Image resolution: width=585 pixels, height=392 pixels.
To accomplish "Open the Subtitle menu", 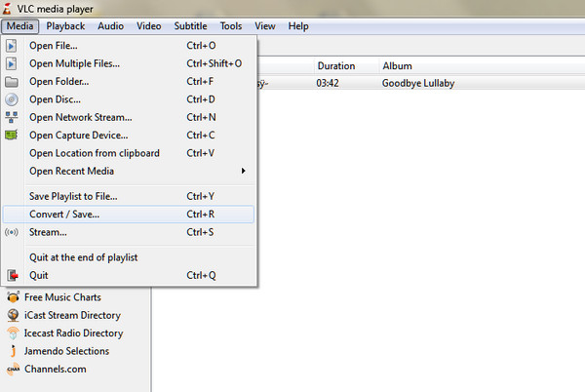I will (x=191, y=26).
